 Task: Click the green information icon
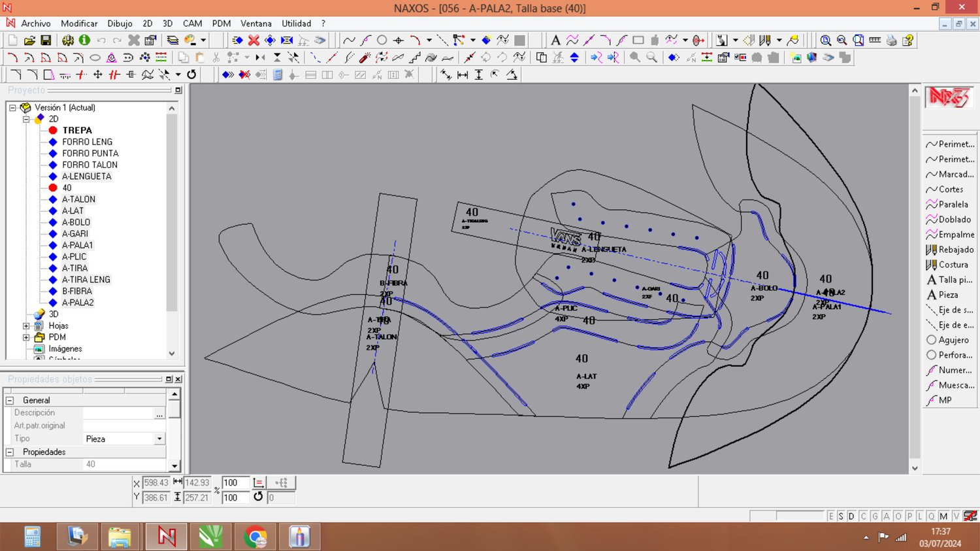pyautogui.click(x=84, y=41)
